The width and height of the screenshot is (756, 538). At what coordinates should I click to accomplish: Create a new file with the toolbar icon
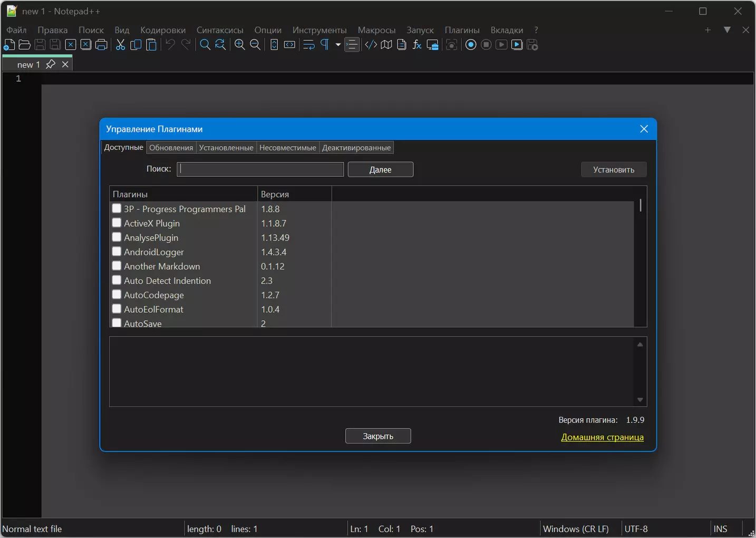(x=9, y=45)
